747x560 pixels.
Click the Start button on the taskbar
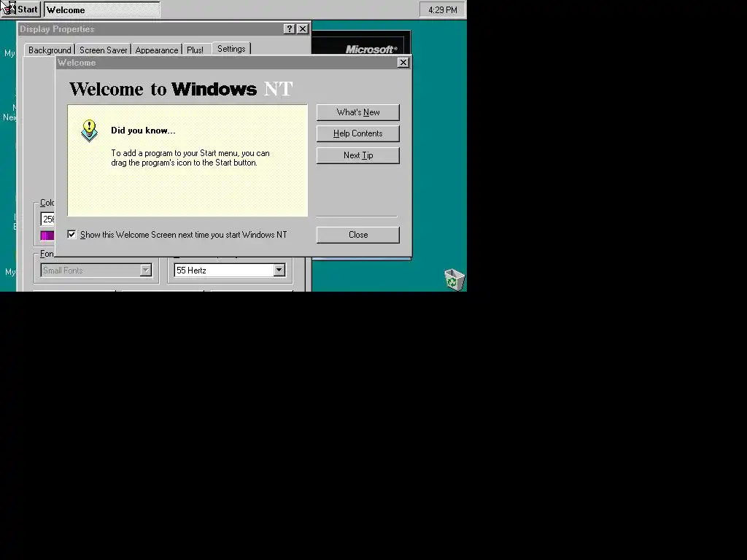[x=20, y=9]
